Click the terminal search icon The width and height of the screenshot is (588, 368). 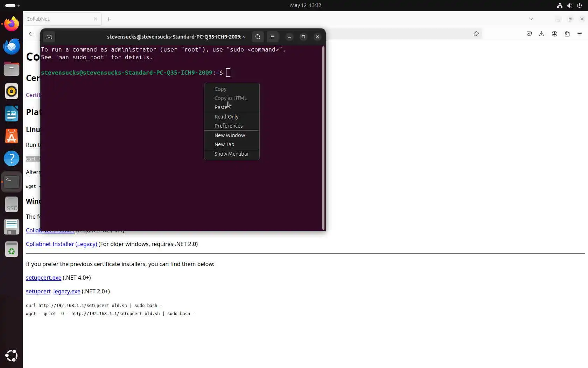click(x=258, y=37)
